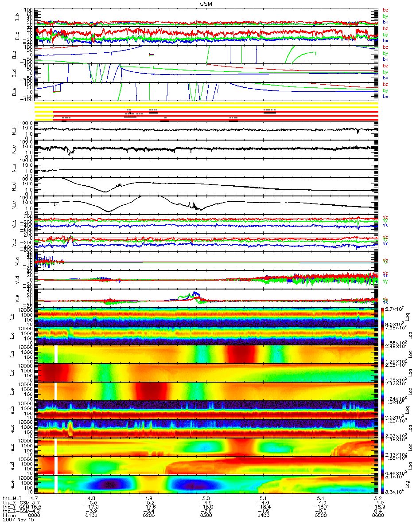412x532 pixels.
Task: Click the blue bx legend of B_a
Action: pos(385,59)
